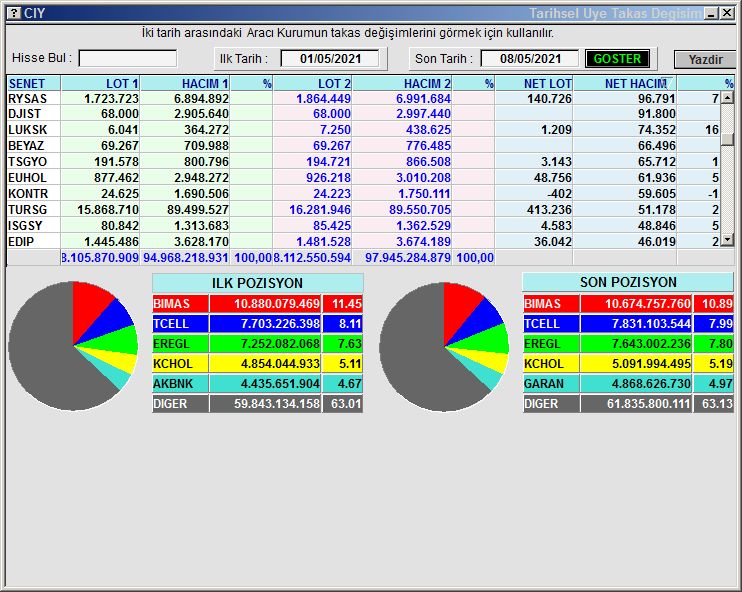Sort by SENET column header
The image size is (742, 592).
[34, 83]
